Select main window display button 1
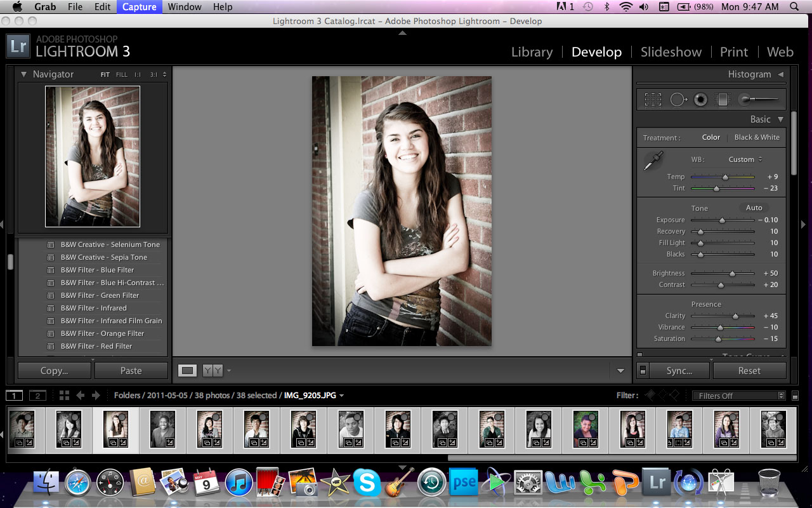This screenshot has width=812, height=508. (14, 396)
